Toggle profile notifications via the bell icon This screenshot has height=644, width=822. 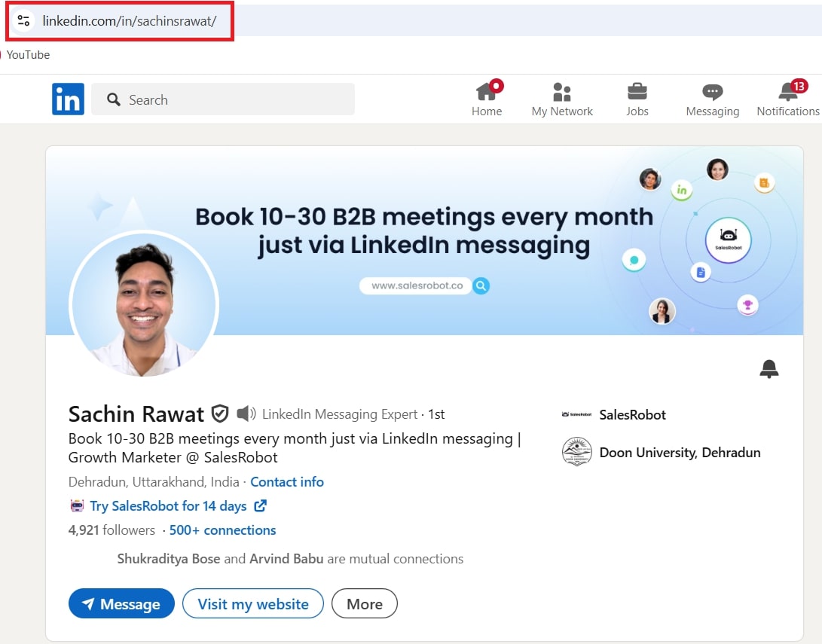[769, 368]
